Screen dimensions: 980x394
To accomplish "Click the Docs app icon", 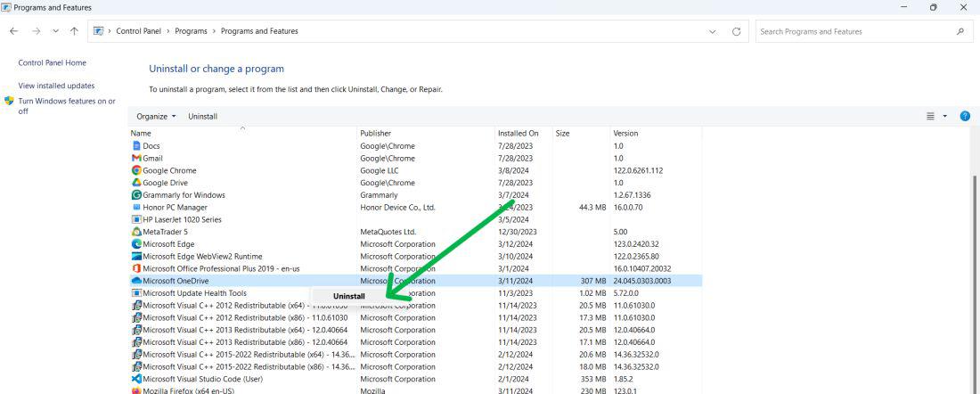I will click(x=137, y=145).
